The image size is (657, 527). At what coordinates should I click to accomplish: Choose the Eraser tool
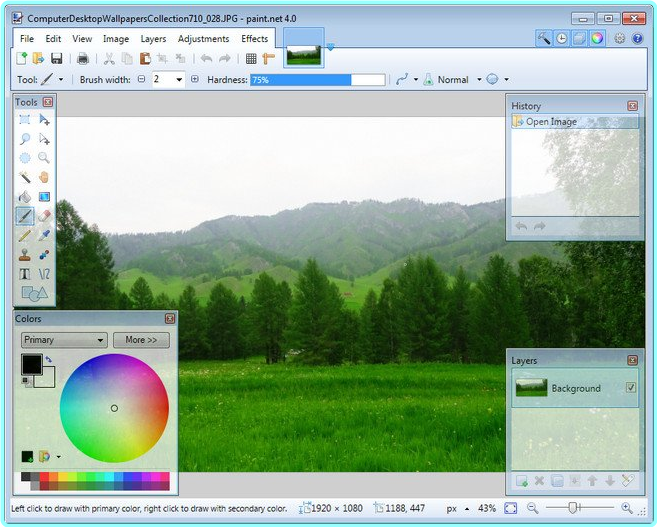[x=44, y=215]
